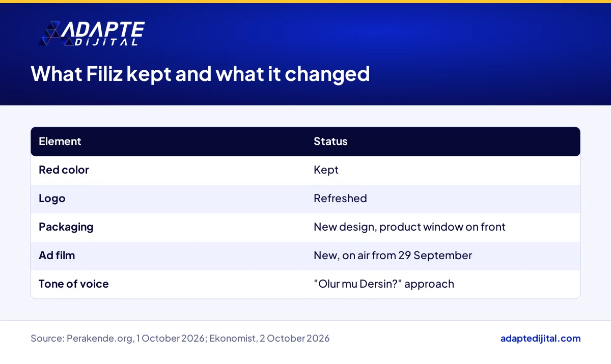Click the Adapte Dijital logo
Image resolution: width=611 pixels, height=364 pixels.
click(91, 34)
